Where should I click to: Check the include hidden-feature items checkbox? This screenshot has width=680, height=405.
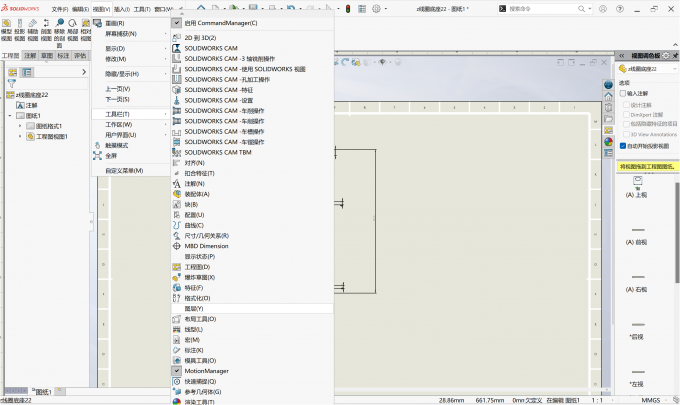tap(626, 124)
